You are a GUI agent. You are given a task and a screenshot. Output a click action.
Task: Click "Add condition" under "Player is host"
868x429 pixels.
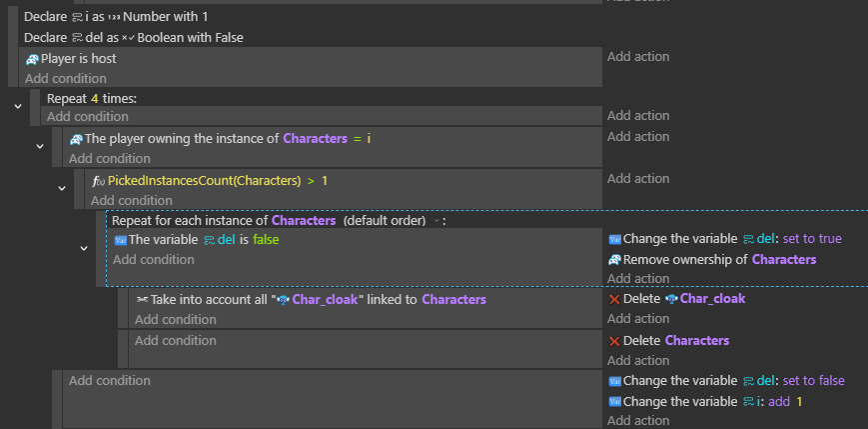(65, 78)
